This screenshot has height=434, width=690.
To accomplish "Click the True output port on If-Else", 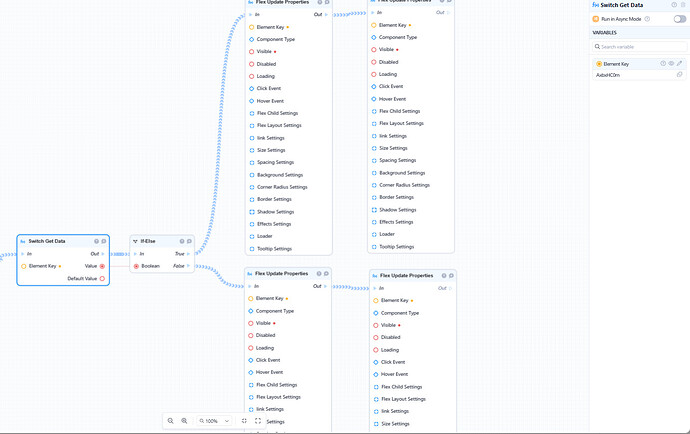I will tap(188, 254).
